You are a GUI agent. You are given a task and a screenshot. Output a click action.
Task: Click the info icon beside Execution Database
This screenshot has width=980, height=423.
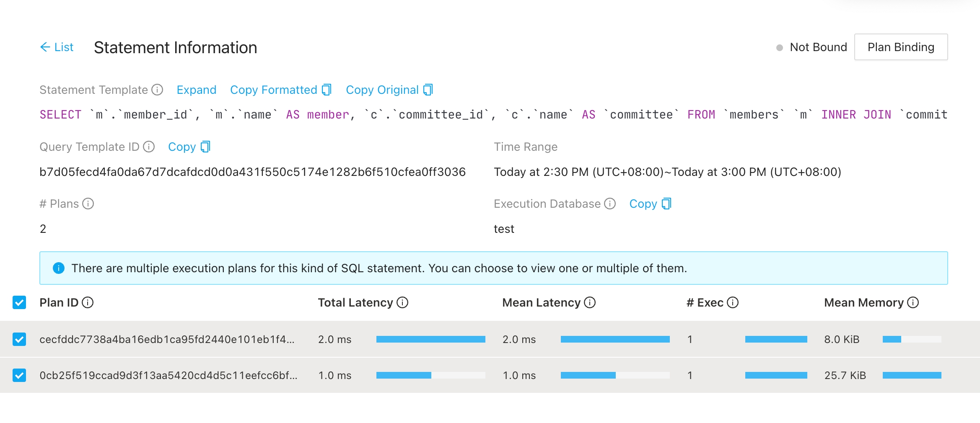pyautogui.click(x=610, y=204)
